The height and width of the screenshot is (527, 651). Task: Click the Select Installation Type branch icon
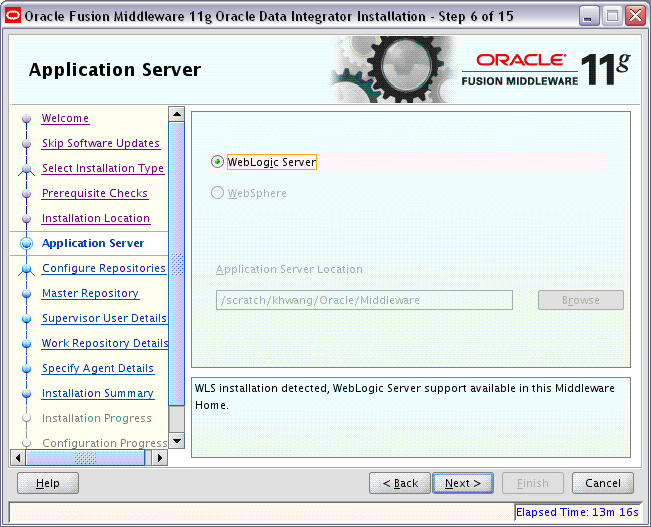27,169
